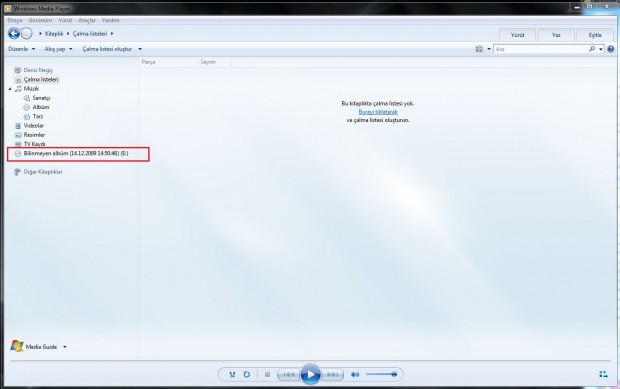This screenshot has height=389, width=620.
Task: Click Çalma listesi oluştur button
Action: point(107,49)
